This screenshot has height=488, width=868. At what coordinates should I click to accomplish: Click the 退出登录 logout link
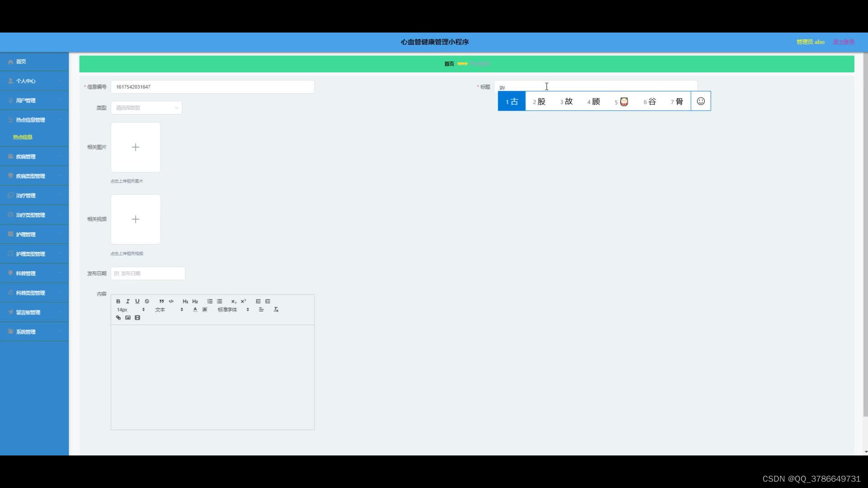(x=844, y=42)
